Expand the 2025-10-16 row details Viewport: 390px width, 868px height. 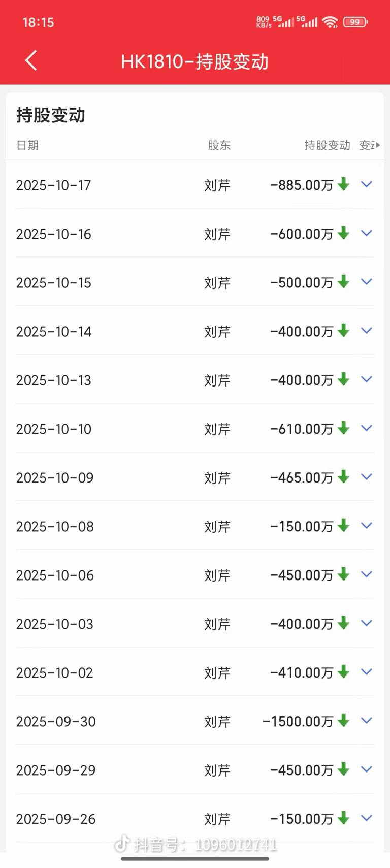pyautogui.click(x=366, y=233)
